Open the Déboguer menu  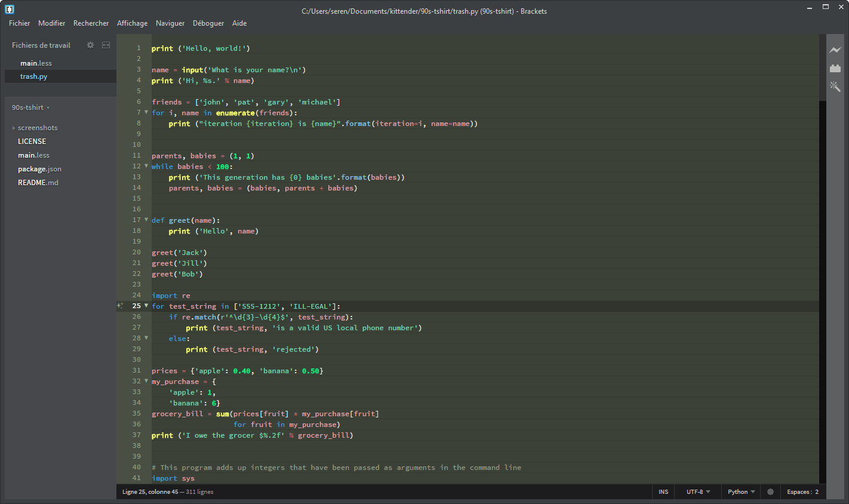(208, 23)
